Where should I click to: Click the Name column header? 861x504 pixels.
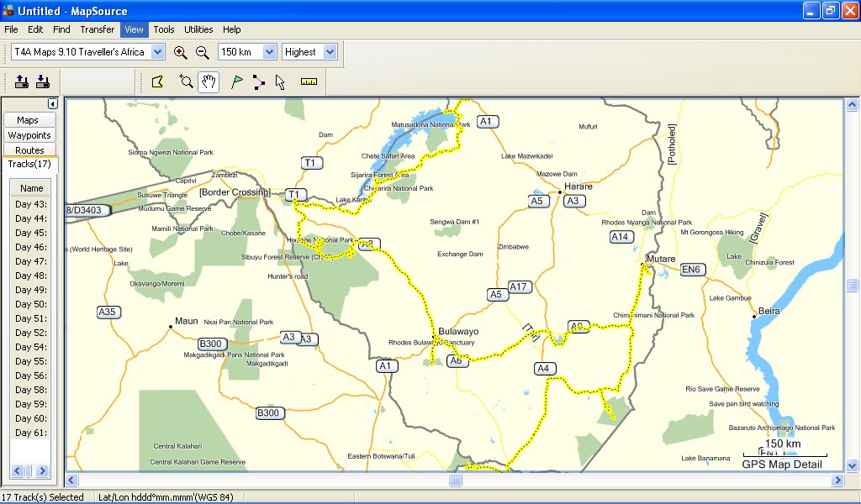coord(31,188)
